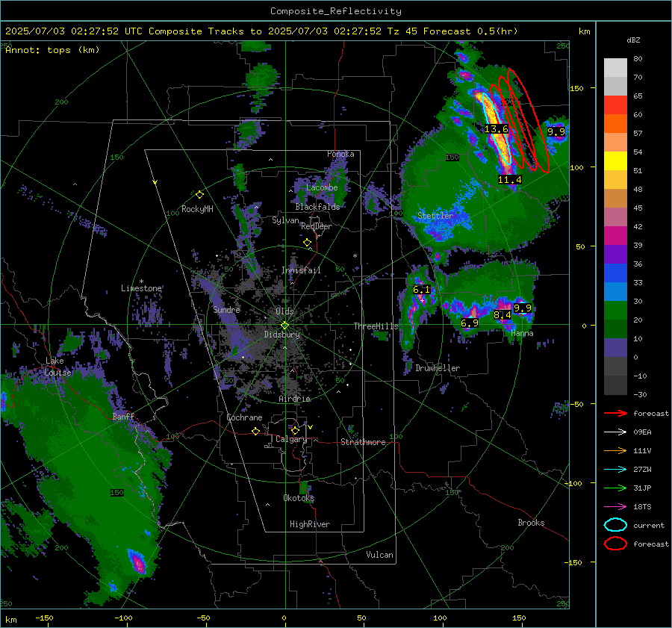Click the green 31JP arrow legend icon
Viewport: 672px width, 628px height.
click(x=615, y=488)
